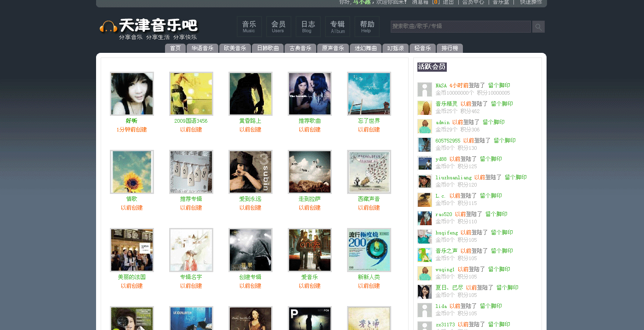644x330 pixels.
Task: Click liuzhuanliang's avatar image
Action: point(425,181)
